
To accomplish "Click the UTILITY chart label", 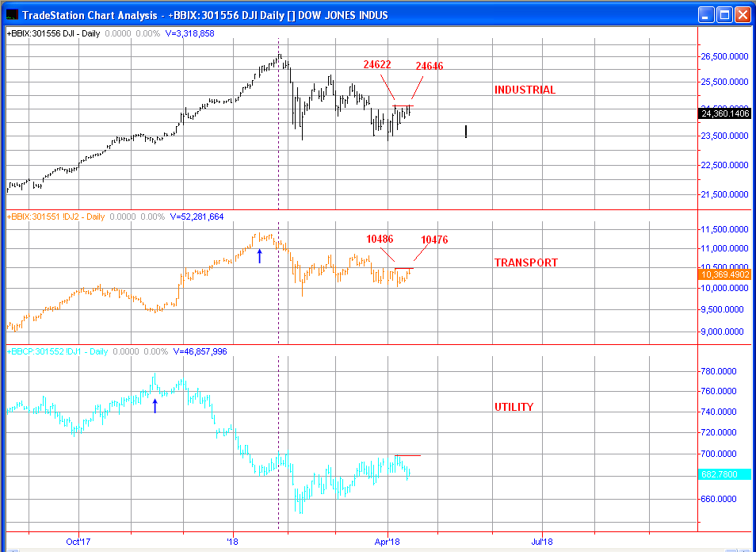I will [514, 407].
